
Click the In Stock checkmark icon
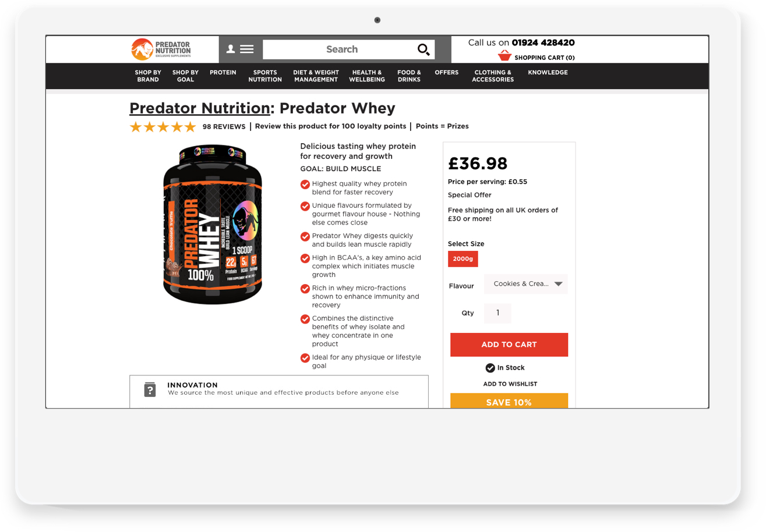pos(490,368)
